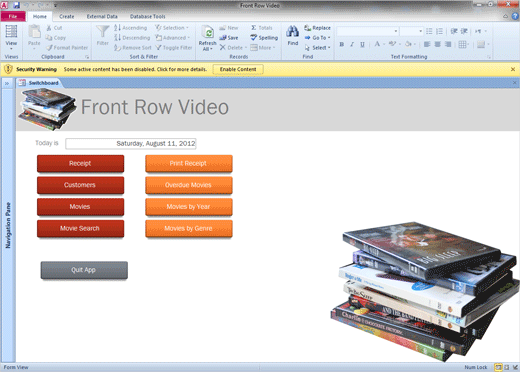Open the External Data ribbon tab

pos(102,16)
